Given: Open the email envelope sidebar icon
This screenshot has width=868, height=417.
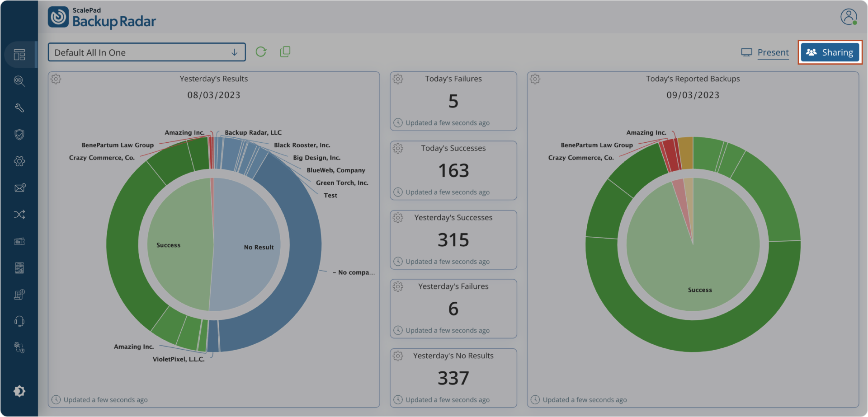Looking at the screenshot, I should (19, 187).
